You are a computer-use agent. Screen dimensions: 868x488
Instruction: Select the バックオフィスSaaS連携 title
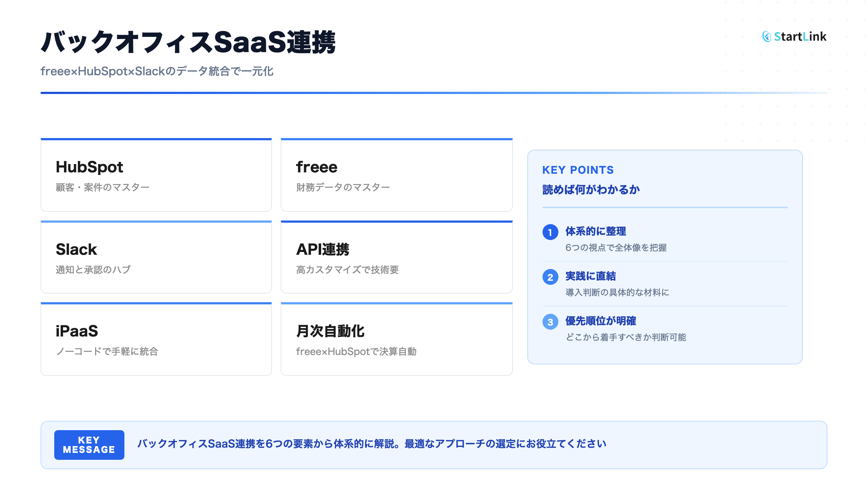click(x=190, y=42)
